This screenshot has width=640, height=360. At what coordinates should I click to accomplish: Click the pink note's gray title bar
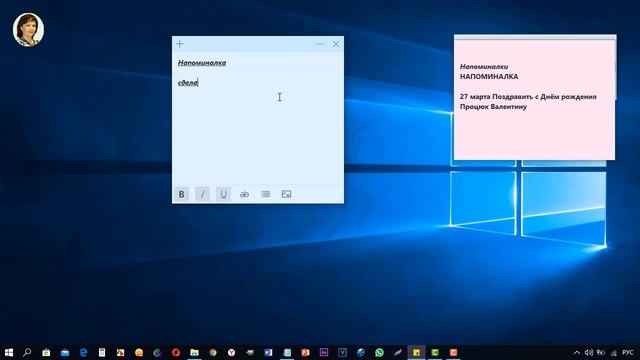[535, 38]
